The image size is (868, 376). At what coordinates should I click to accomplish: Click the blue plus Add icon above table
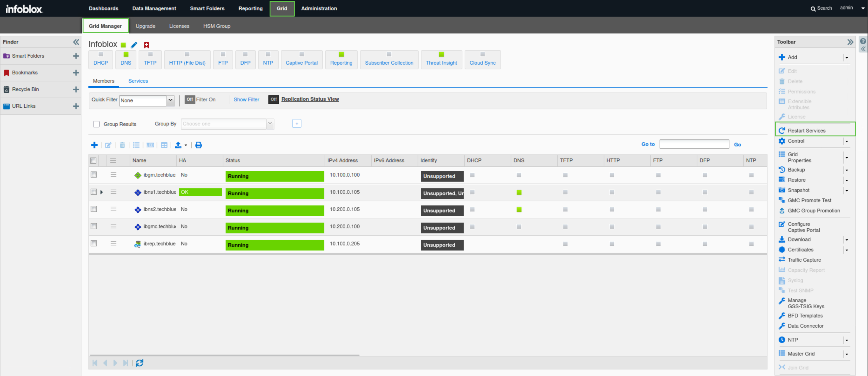[x=94, y=145]
